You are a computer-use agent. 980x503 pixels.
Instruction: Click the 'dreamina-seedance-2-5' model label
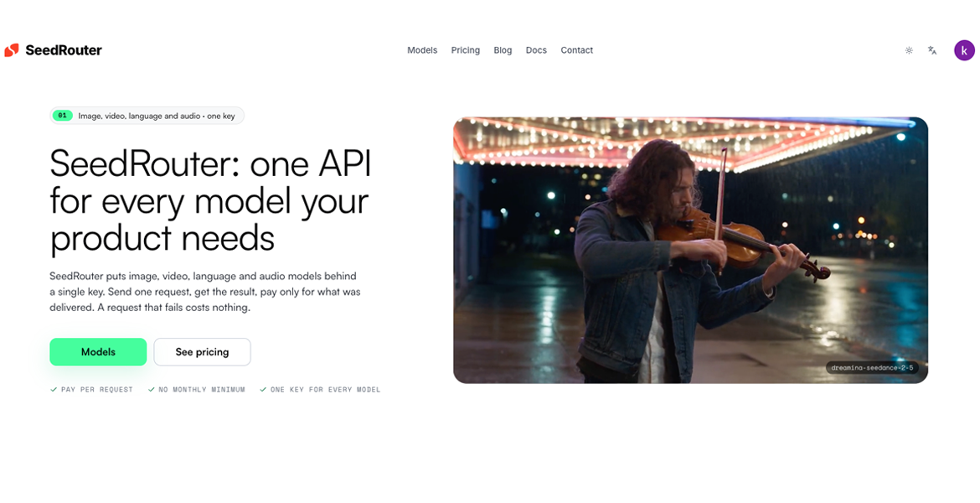[x=872, y=368]
